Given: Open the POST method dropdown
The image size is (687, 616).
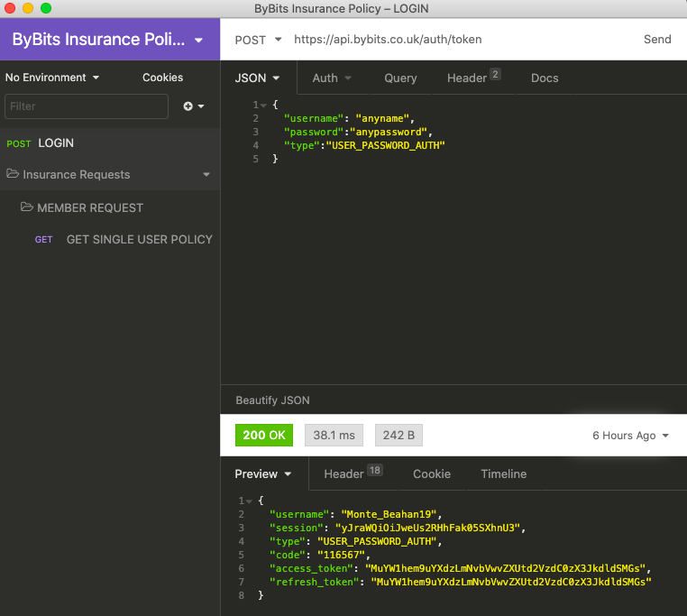Looking at the screenshot, I should pos(258,40).
